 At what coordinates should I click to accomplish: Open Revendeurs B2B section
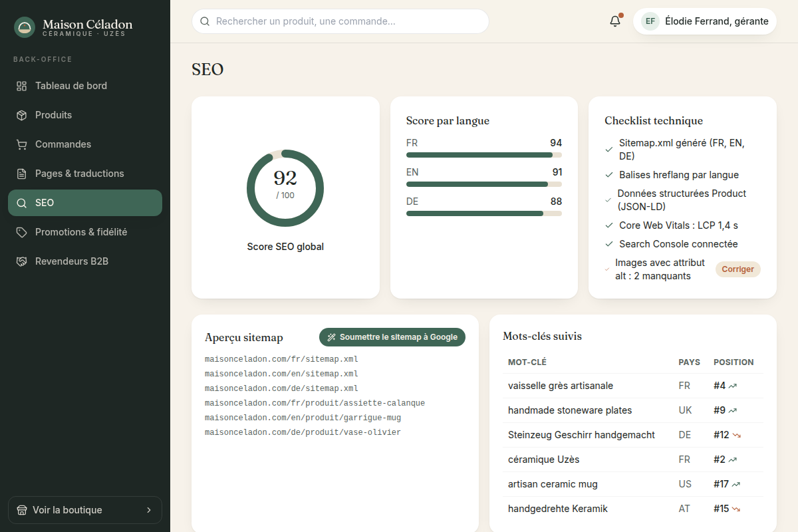pos(85,261)
